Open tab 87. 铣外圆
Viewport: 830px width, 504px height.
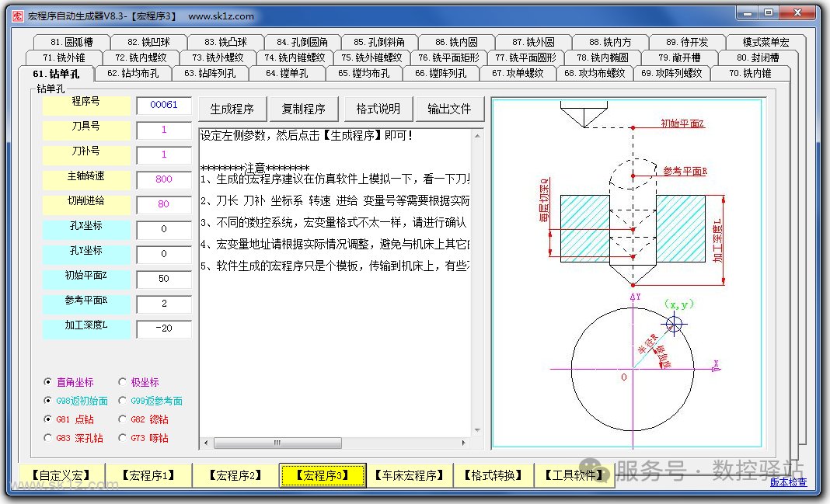(533, 42)
